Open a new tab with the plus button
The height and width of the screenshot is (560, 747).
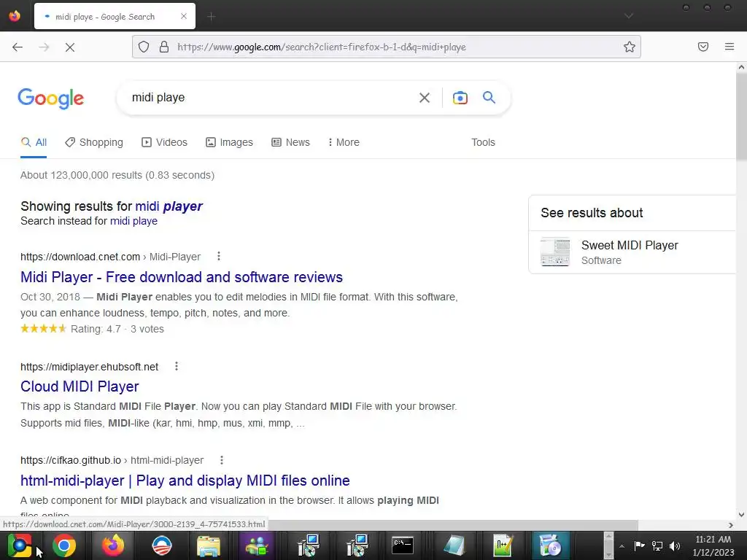point(212,17)
